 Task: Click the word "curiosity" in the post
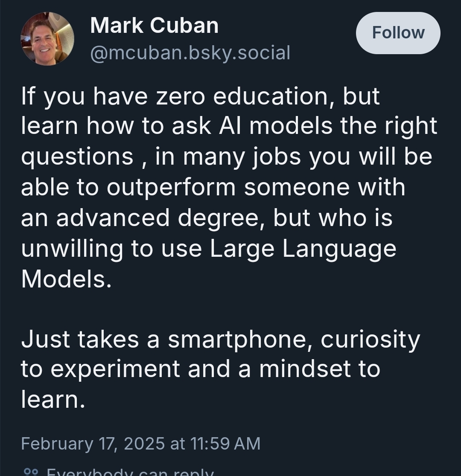coord(370,339)
